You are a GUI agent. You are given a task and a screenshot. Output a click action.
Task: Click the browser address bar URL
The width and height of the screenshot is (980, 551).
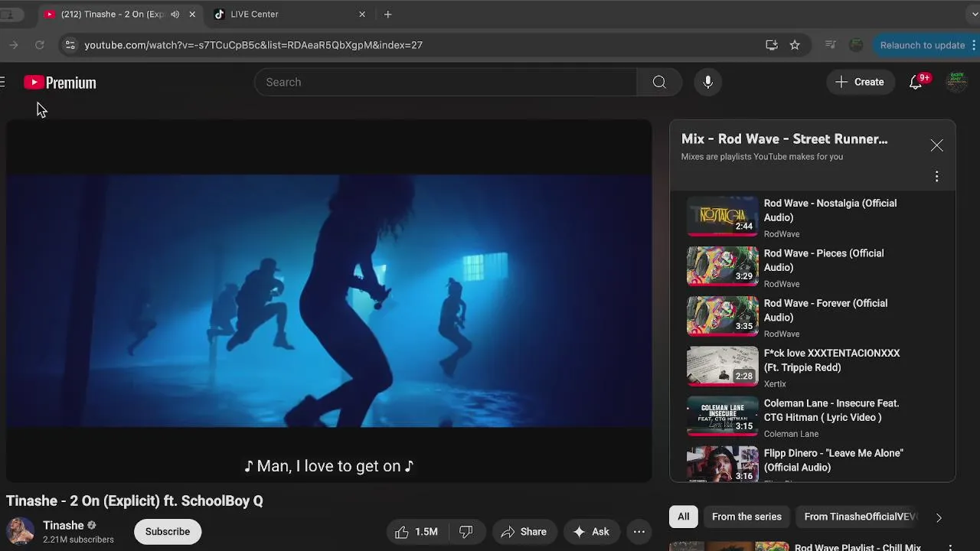click(253, 45)
